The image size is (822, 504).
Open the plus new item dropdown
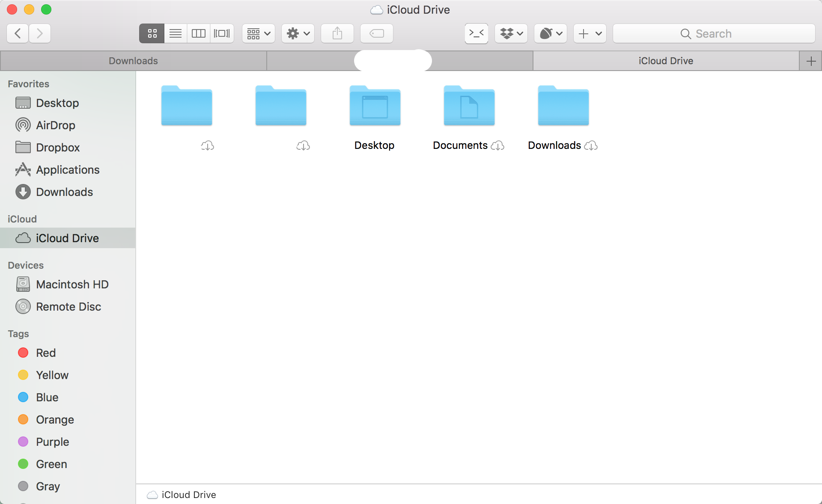tap(590, 33)
